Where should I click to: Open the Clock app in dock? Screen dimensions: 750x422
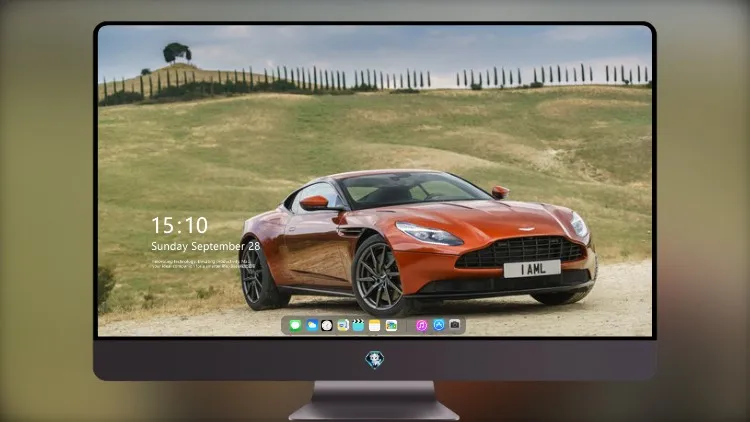click(327, 326)
